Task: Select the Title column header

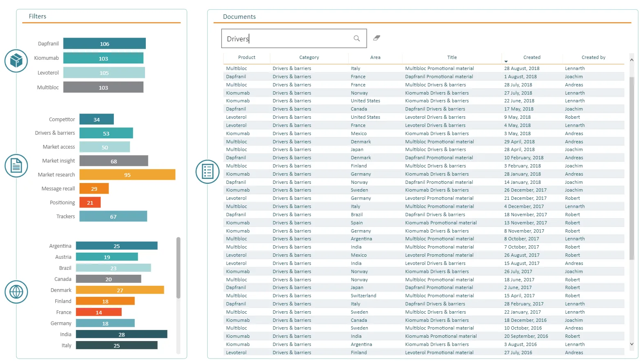Action: click(452, 57)
